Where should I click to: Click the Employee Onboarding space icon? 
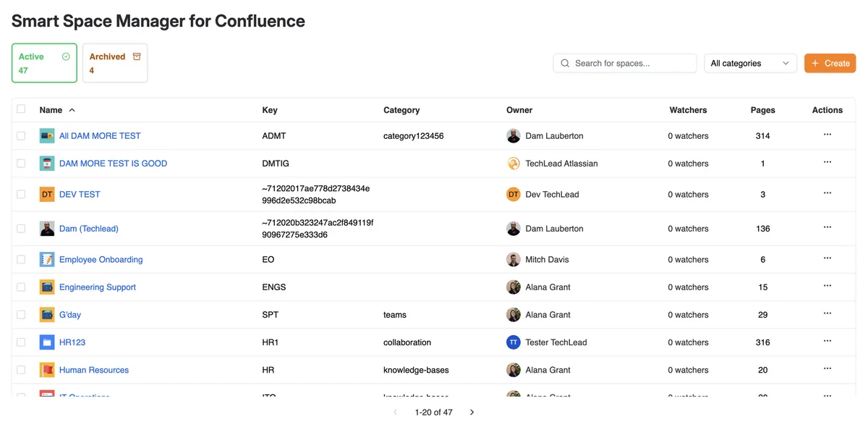[x=47, y=259]
